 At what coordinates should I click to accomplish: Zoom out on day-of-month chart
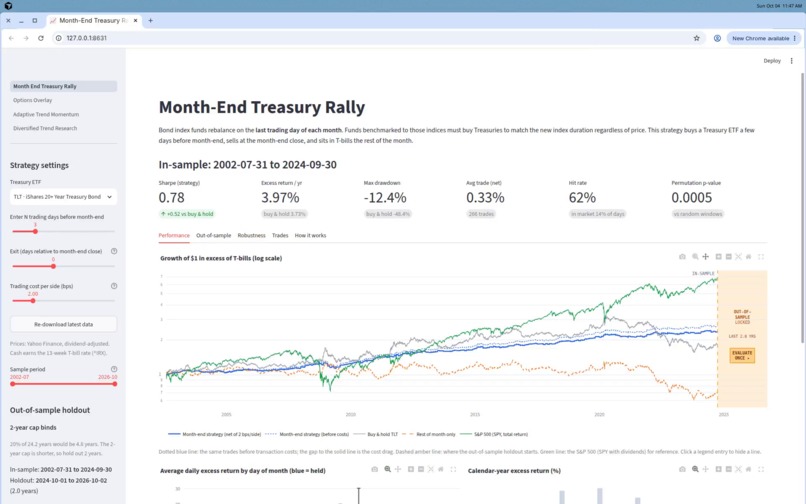tap(420, 469)
